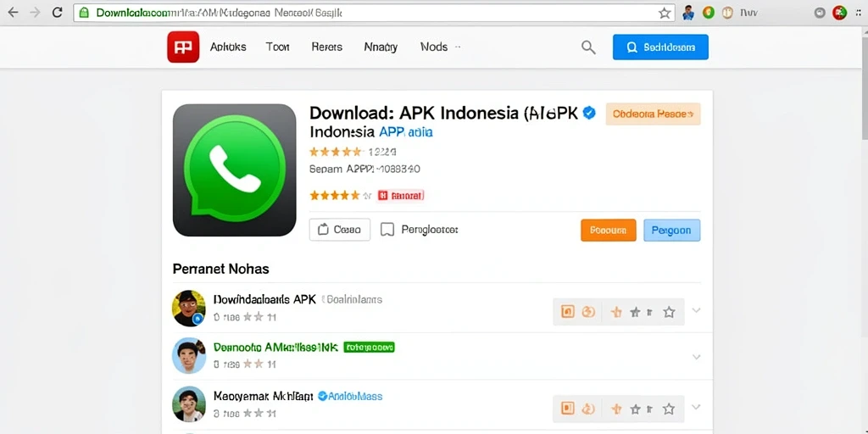
Task: Click empty star in third row's rating box
Action: pos(670,409)
